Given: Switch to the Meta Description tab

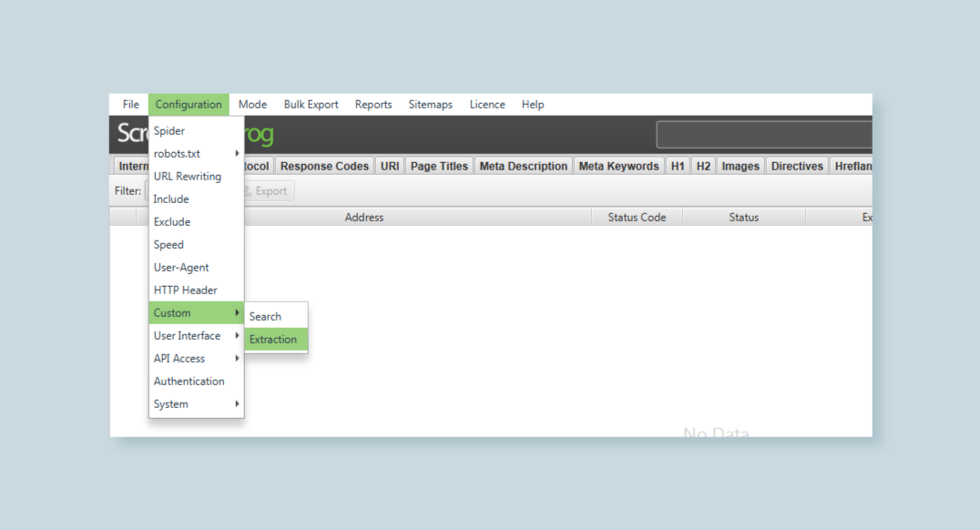Looking at the screenshot, I should 523,167.
